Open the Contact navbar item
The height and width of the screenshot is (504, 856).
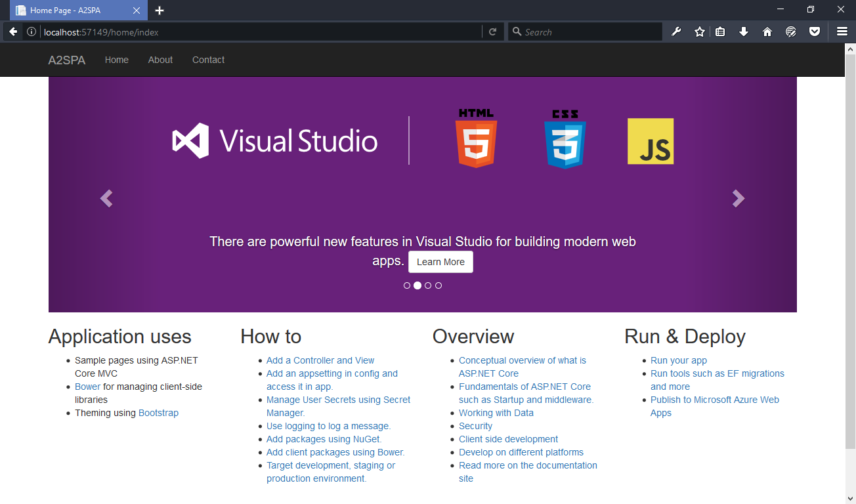tap(208, 60)
